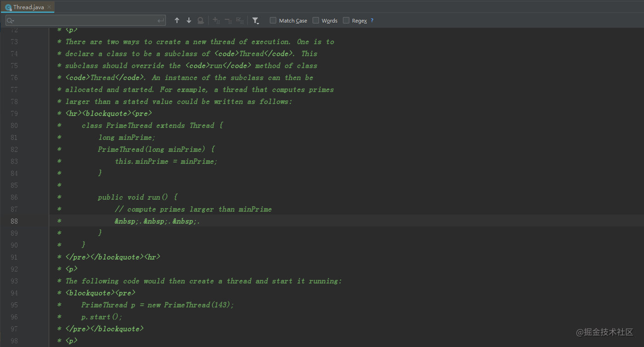Jump to next occurrence with the down arrow
The width and height of the screenshot is (644, 347).
coord(189,20)
